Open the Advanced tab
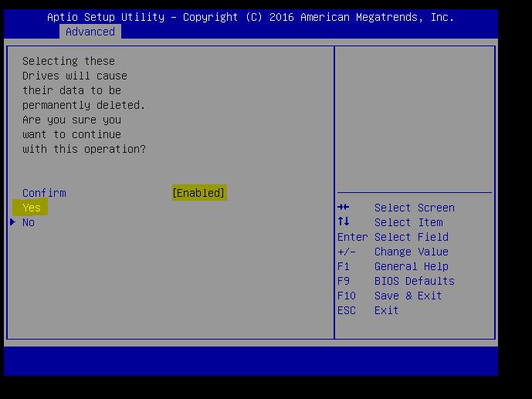Viewport: 532px width, 399px height. tap(90, 32)
